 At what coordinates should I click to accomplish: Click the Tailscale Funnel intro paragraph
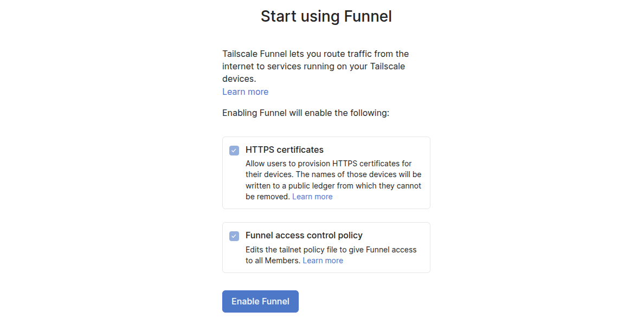(x=315, y=66)
